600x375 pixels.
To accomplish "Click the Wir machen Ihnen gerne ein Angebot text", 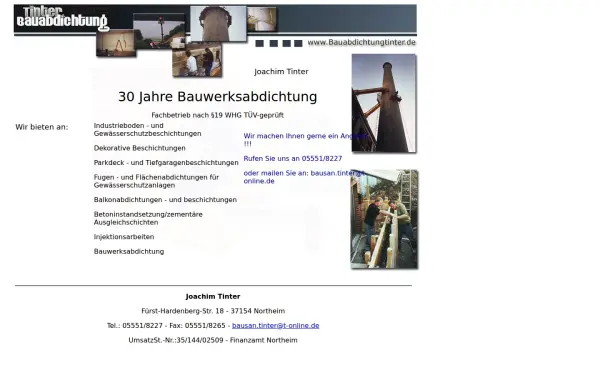I will (x=305, y=140).
